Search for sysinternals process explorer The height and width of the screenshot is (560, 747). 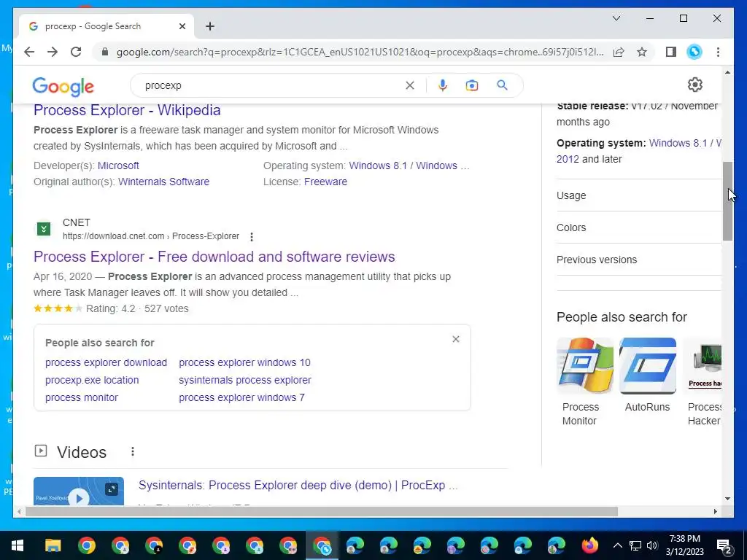click(x=245, y=380)
